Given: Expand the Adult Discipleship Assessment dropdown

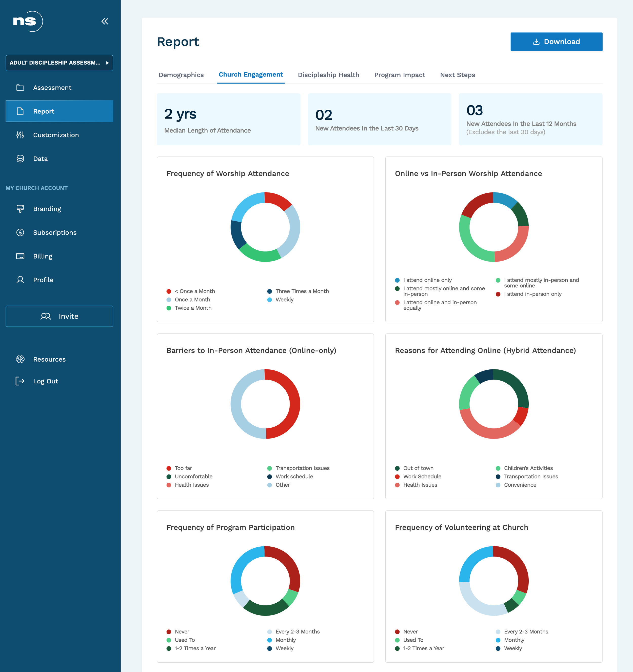Looking at the screenshot, I should (60, 63).
